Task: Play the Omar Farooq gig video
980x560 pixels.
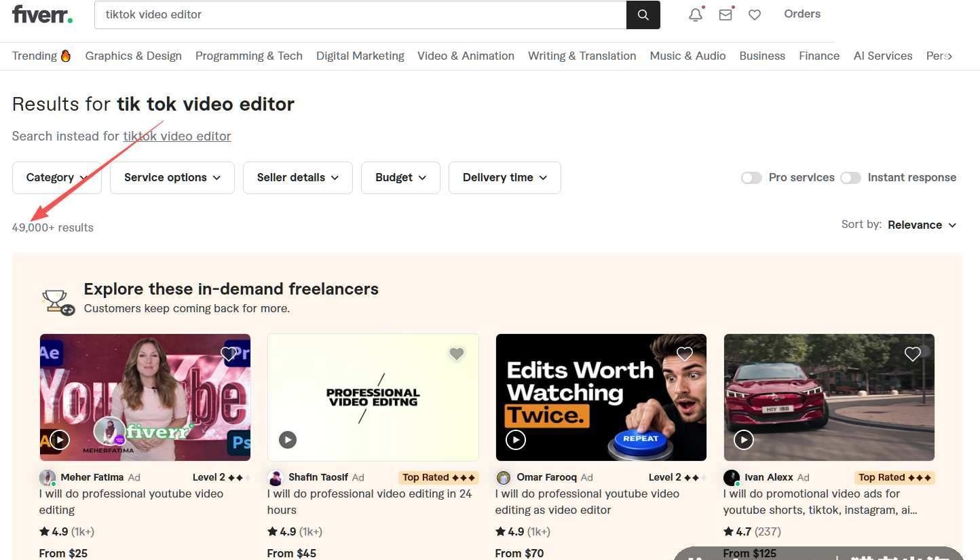Action: [516, 440]
